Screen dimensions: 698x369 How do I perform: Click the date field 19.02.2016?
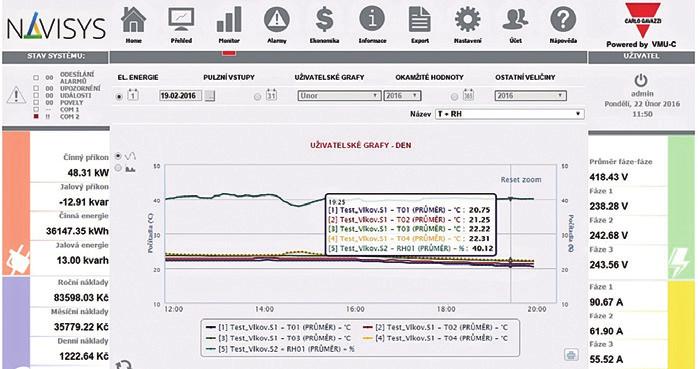click(180, 96)
